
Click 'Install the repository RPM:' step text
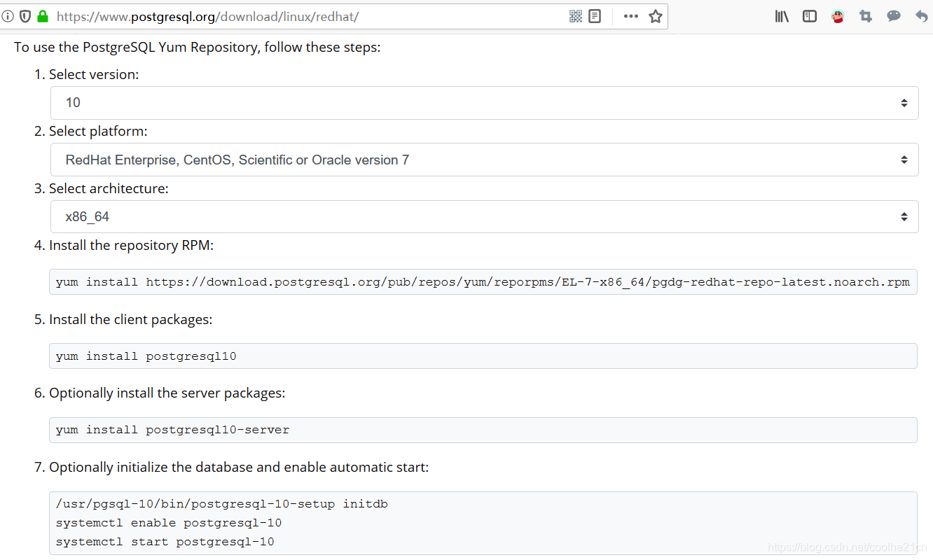(131, 246)
